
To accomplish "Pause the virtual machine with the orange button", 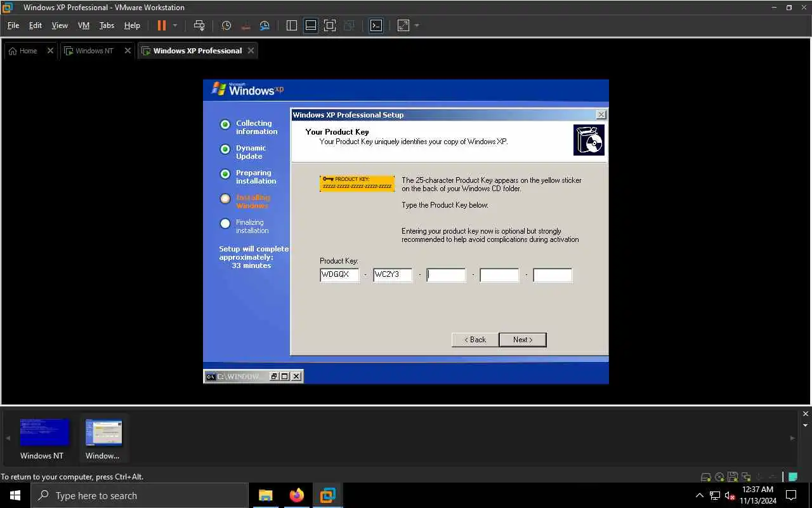I will point(161,25).
